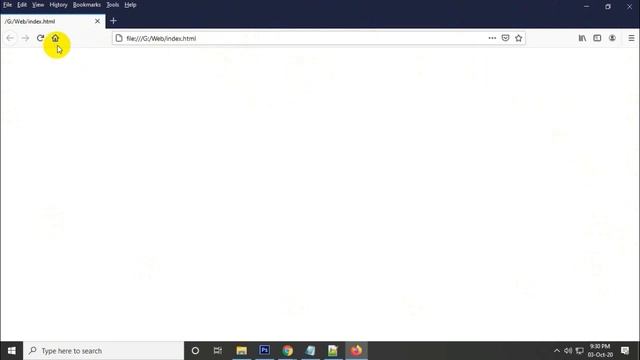
Task: Open the Windows Start menu
Action: point(11,351)
